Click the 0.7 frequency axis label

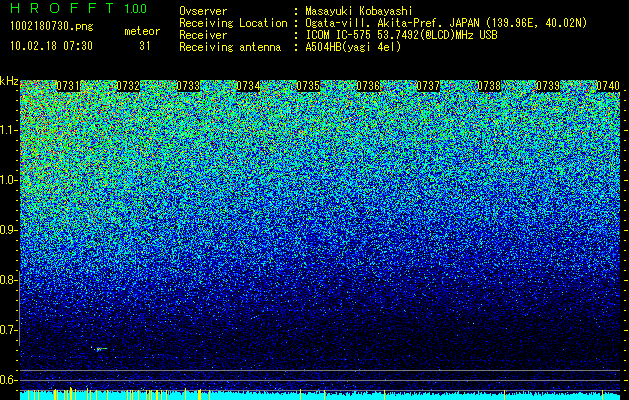click(9, 330)
